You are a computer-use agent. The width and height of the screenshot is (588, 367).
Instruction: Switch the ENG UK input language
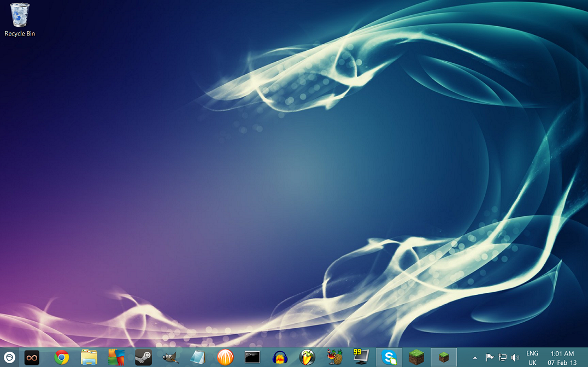click(x=532, y=358)
